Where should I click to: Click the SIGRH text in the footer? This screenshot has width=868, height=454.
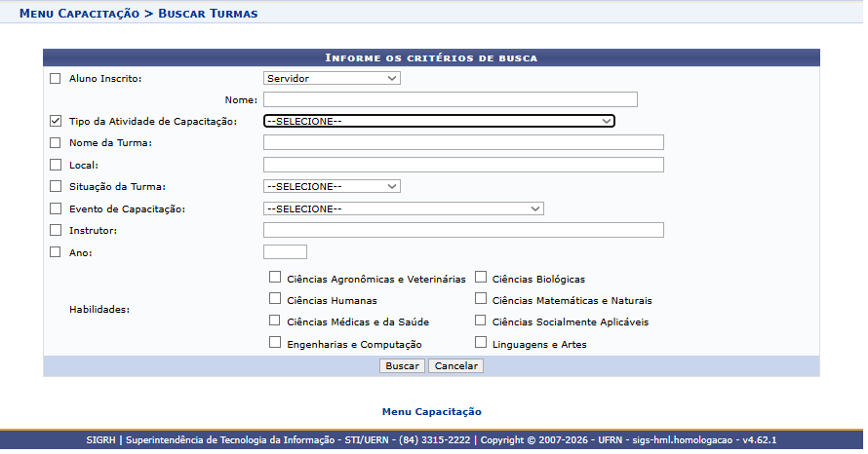pos(100,440)
